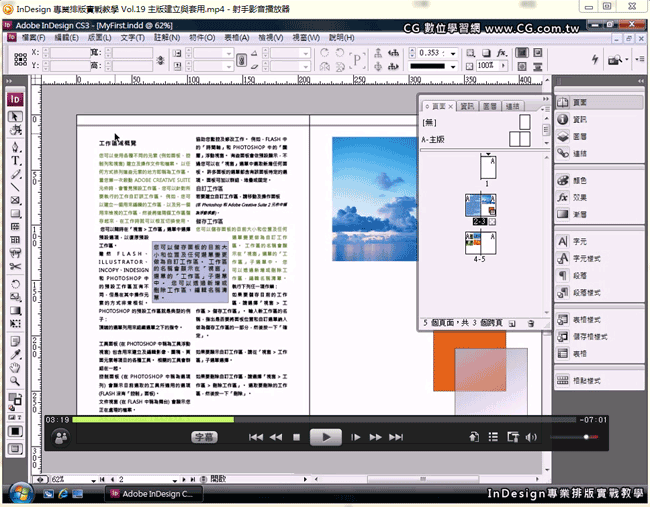650x507 pixels.
Task: Select the Rotate tool
Action: [x=15, y=284]
